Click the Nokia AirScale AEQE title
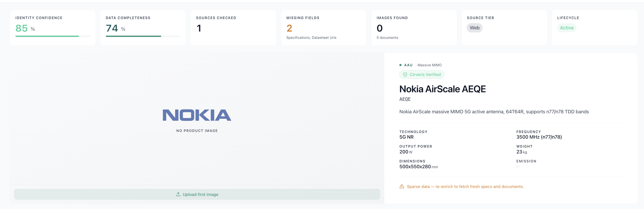Viewport: 644px width, 209px height. tap(443, 89)
